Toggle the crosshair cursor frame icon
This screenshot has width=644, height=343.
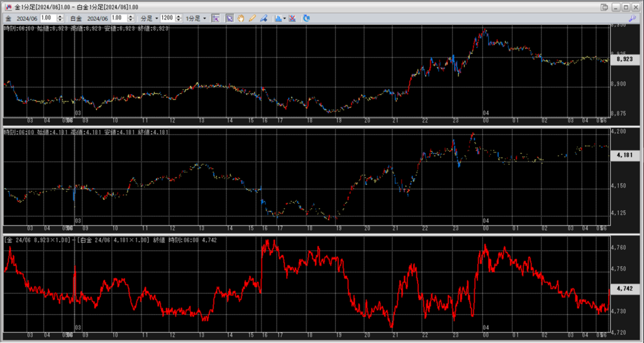tap(216, 18)
